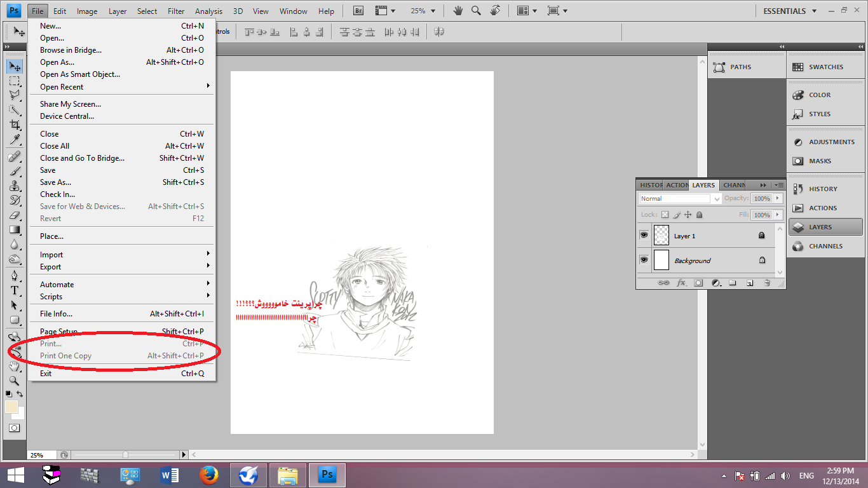This screenshot has width=868, height=488.
Task: Select the Gradient tool
Action: point(14,229)
